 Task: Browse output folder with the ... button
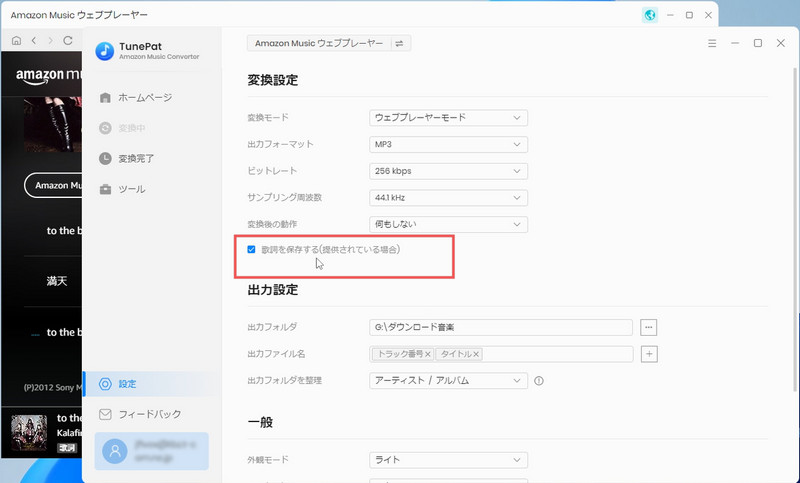(x=648, y=327)
